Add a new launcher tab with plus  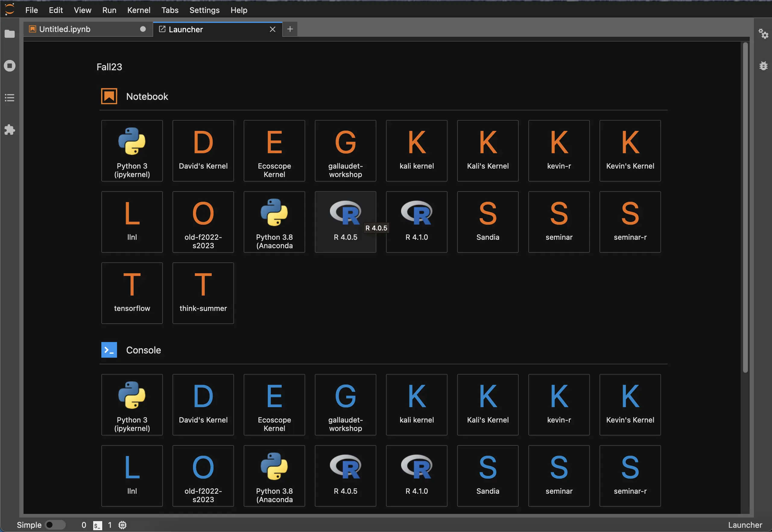tap(290, 29)
